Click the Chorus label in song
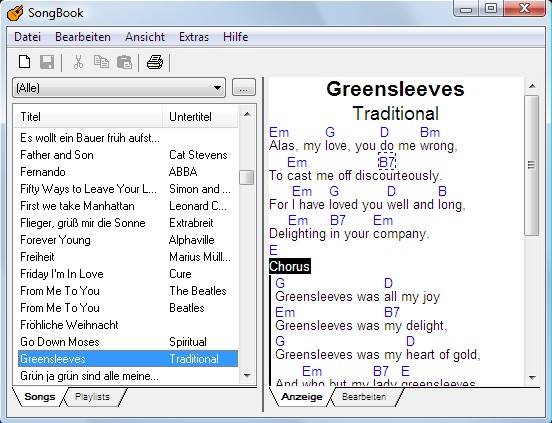This screenshot has height=423, width=552. (290, 266)
